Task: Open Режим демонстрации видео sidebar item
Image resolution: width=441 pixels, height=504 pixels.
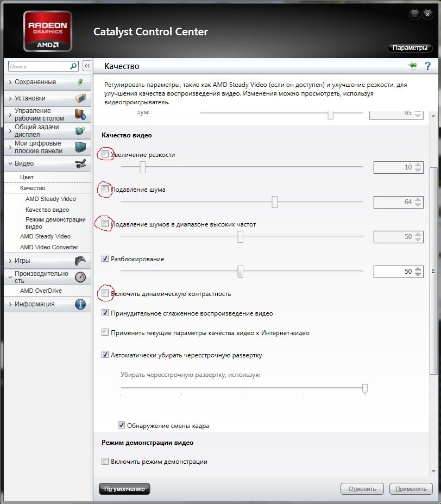Action: click(x=55, y=223)
